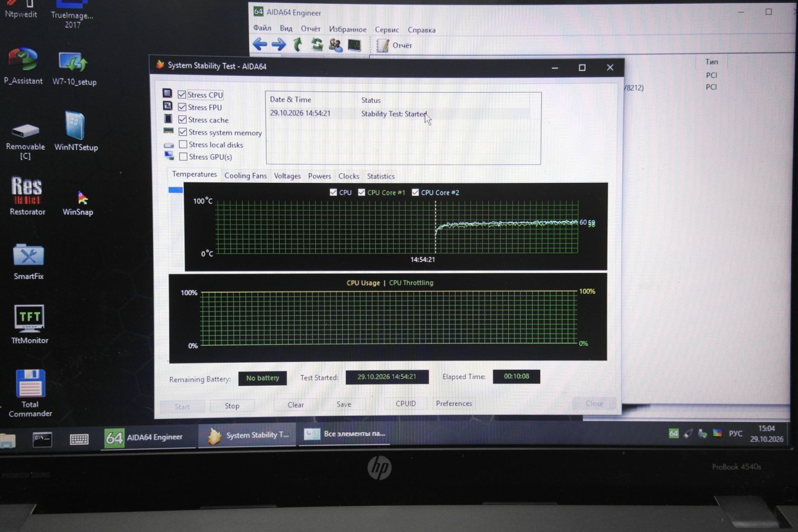Click the on-screen keyboard taskbar icon

[x=79, y=439]
